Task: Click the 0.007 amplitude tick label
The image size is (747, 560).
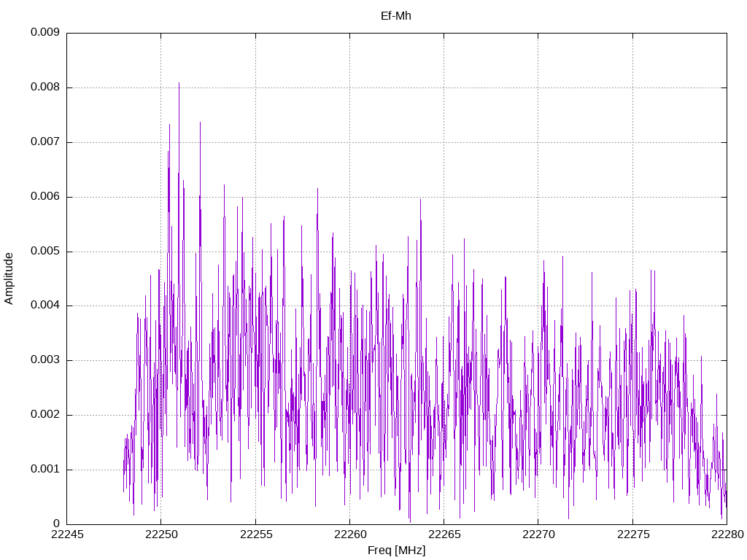Action: click(x=44, y=142)
